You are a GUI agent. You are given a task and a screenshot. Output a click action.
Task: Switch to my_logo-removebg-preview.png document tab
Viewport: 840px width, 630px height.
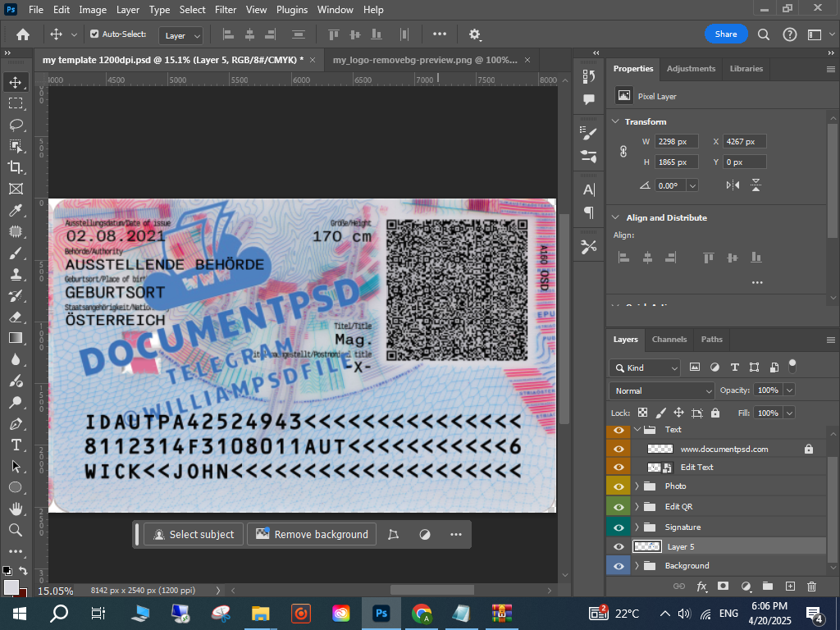click(x=425, y=60)
